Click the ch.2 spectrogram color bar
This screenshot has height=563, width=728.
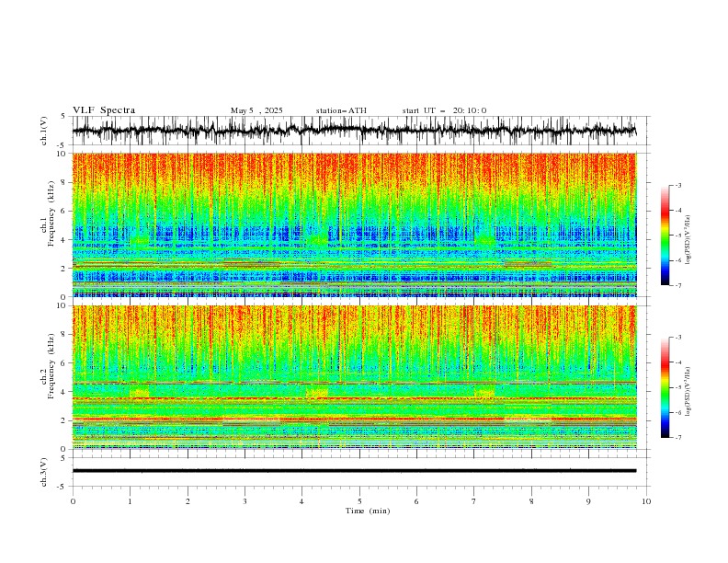[665, 387]
